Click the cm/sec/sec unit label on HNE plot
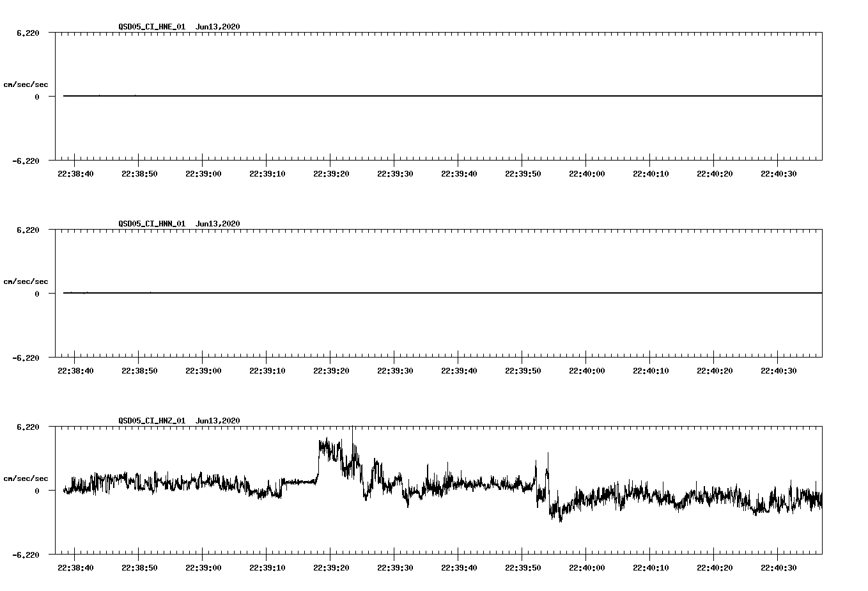Screen dimensions: 868x591 [26, 84]
